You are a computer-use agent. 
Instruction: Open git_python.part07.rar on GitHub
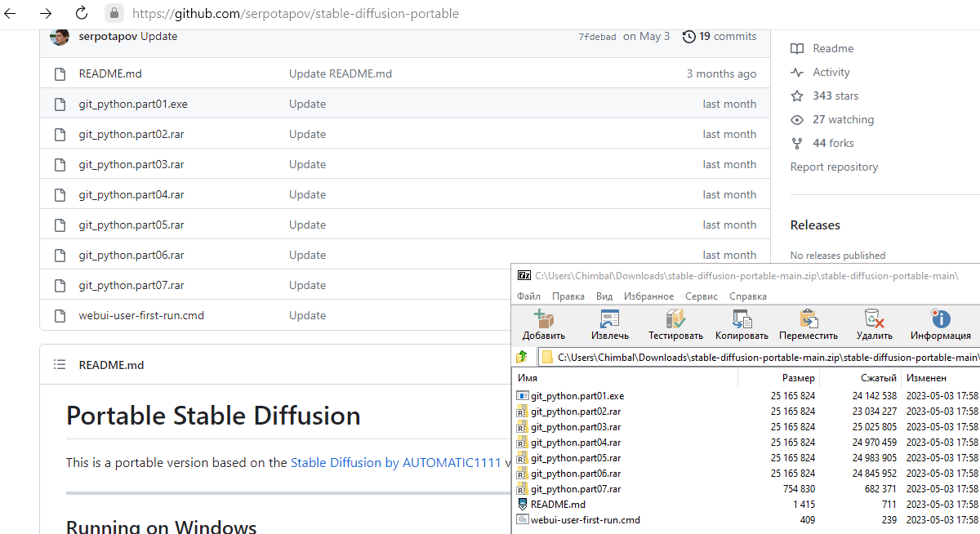coord(131,285)
